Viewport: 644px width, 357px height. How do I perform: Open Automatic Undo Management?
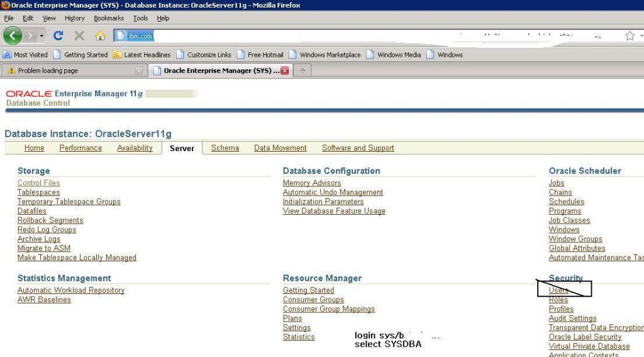(333, 192)
